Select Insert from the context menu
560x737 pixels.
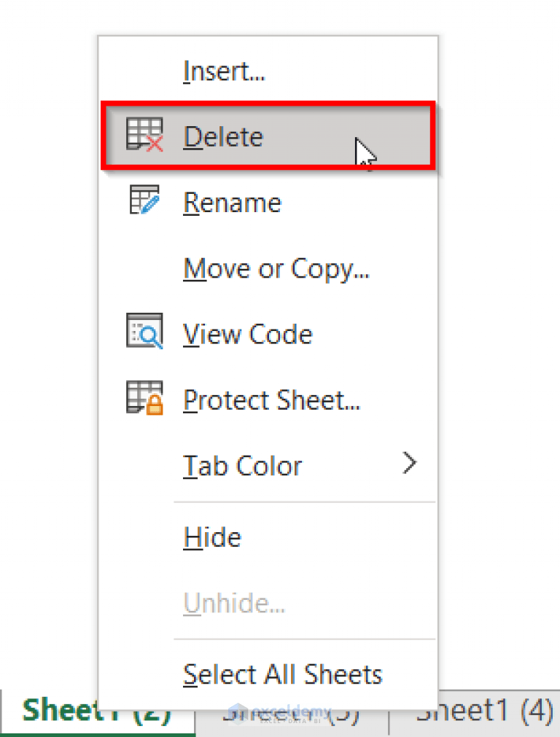coord(226,70)
